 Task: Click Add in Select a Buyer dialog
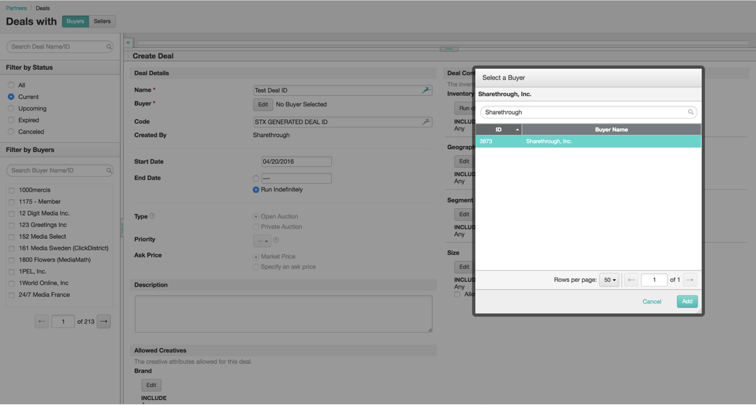687,301
